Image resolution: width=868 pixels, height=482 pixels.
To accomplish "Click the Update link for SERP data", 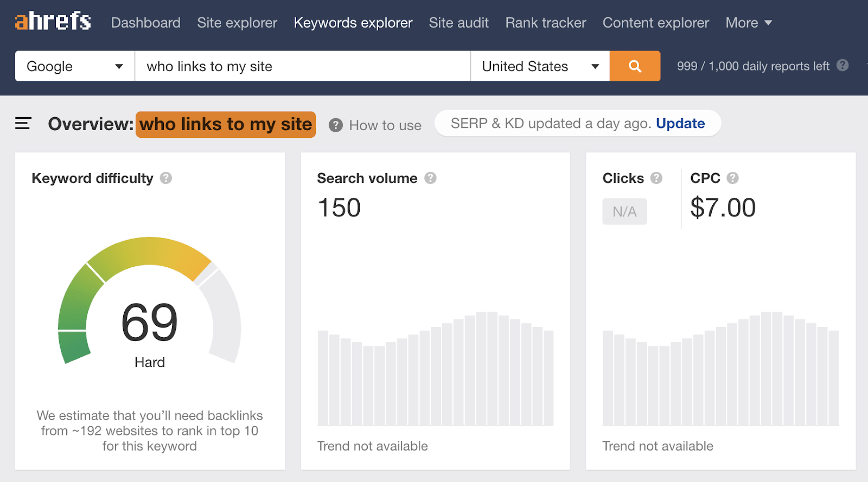I will tap(680, 124).
